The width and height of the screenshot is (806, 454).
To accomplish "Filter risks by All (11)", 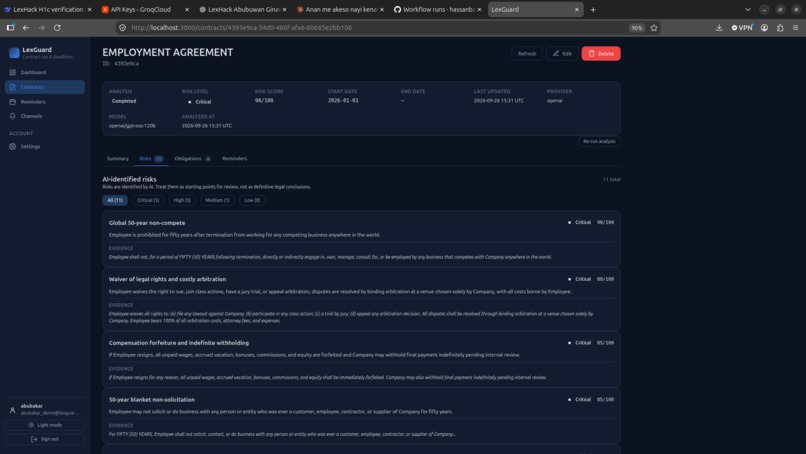I will [x=115, y=200].
